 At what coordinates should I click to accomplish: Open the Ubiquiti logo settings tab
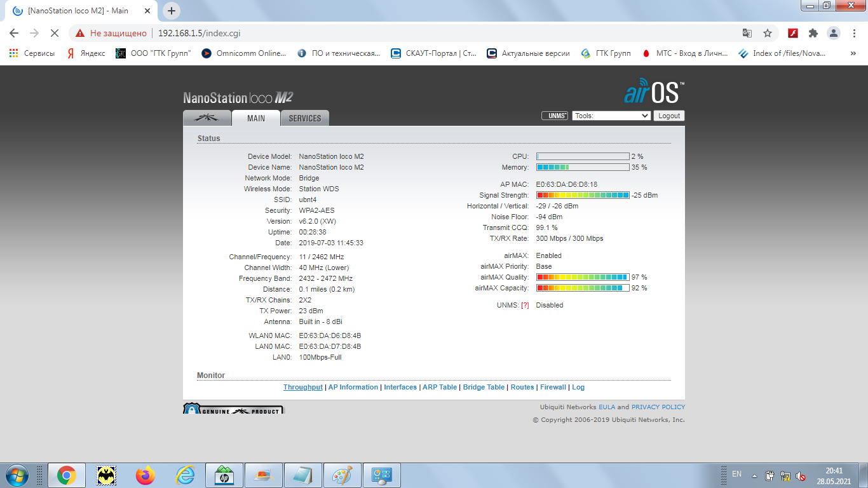pos(207,118)
